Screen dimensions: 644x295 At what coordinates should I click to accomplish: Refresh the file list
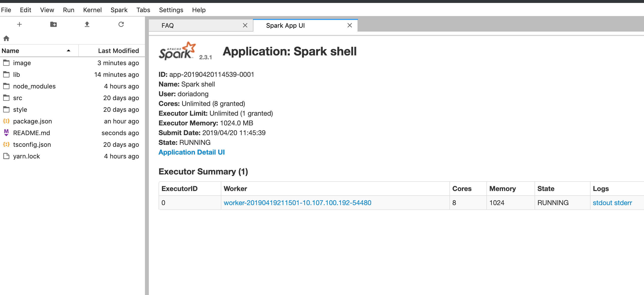click(x=121, y=24)
